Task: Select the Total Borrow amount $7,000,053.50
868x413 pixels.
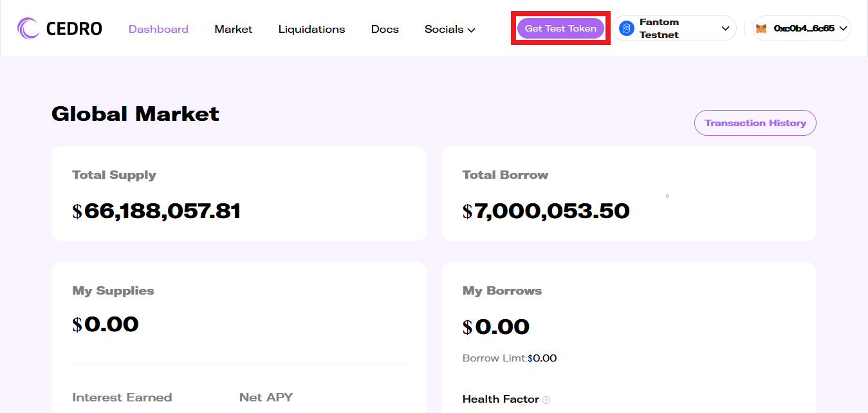Action: click(546, 211)
